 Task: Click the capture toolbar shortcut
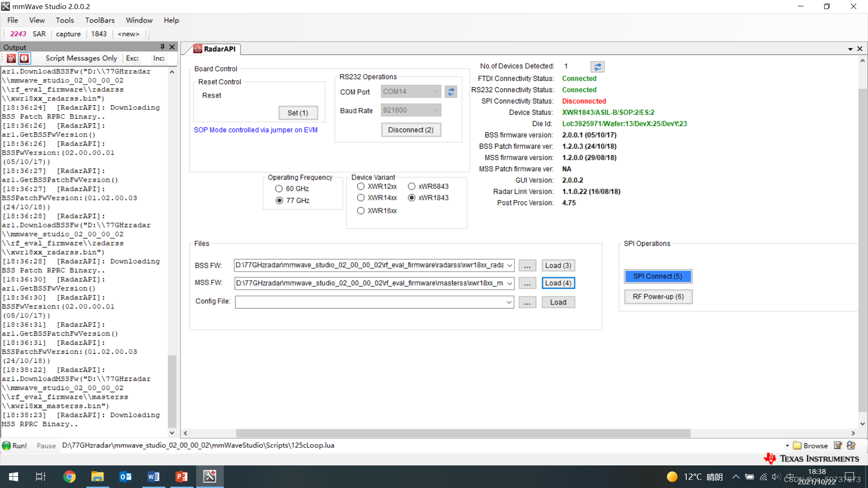click(x=68, y=34)
